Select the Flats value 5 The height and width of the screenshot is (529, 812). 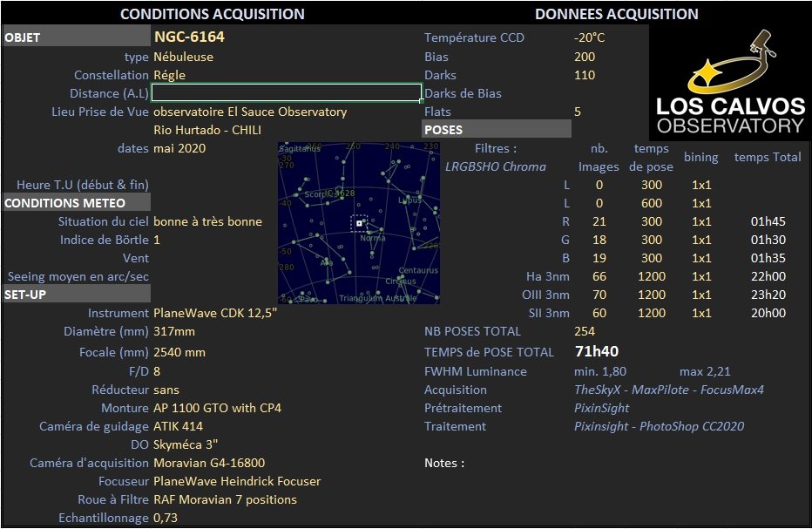pos(578,112)
